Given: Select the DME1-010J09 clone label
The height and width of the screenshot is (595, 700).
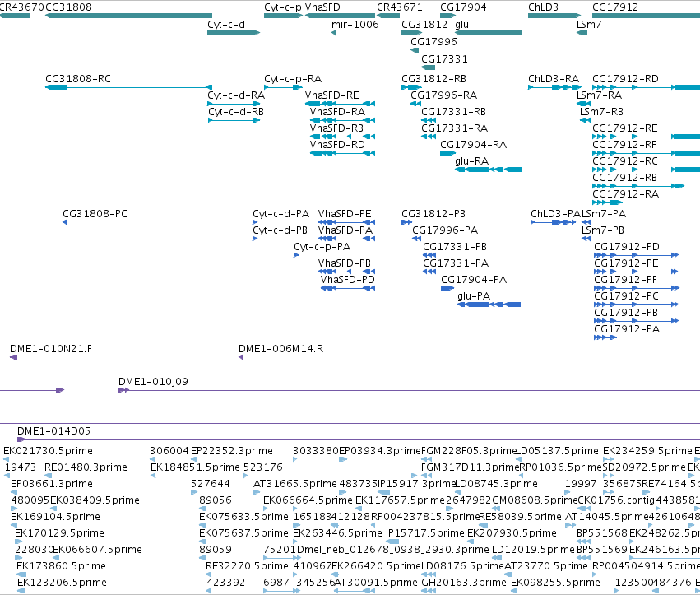Looking at the screenshot, I should [x=153, y=382].
